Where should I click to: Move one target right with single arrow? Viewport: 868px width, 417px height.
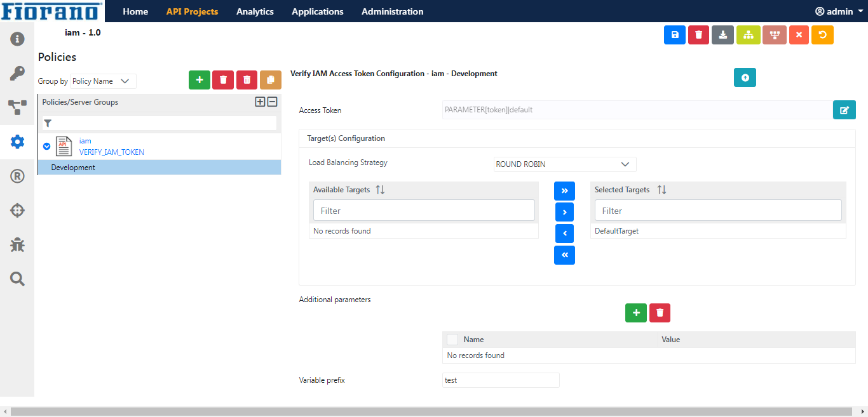(x=564, y=212)
